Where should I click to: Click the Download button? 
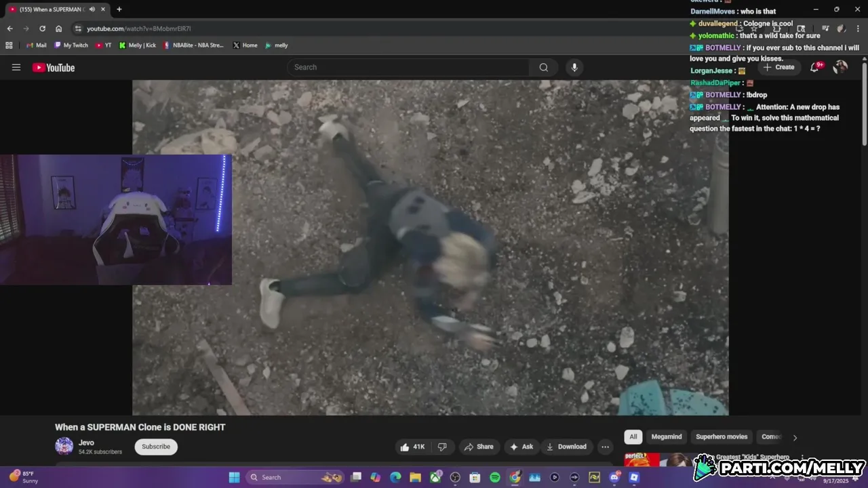pos(567,447)
